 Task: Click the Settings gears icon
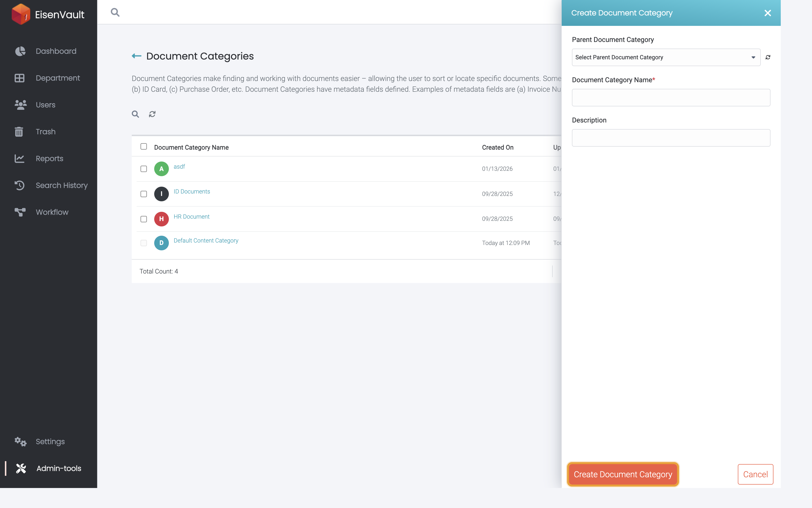(x=20, y=441)
